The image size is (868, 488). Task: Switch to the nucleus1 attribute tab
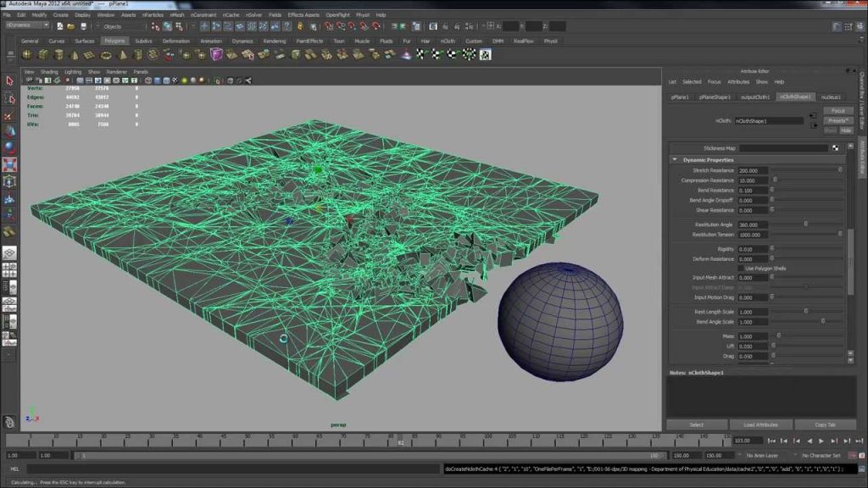[831, 97]
